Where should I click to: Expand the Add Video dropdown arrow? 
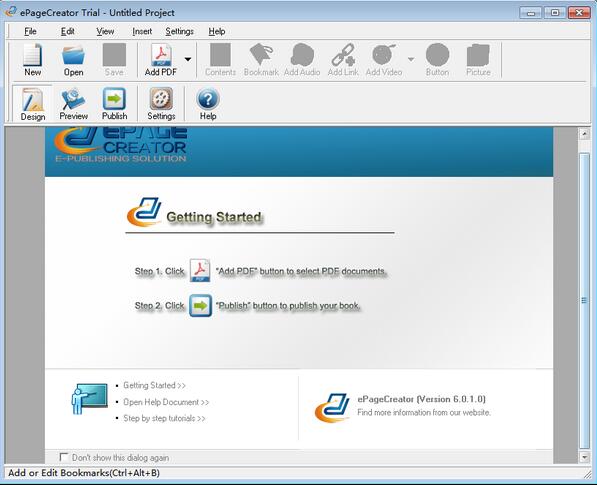tap(410, 59)
